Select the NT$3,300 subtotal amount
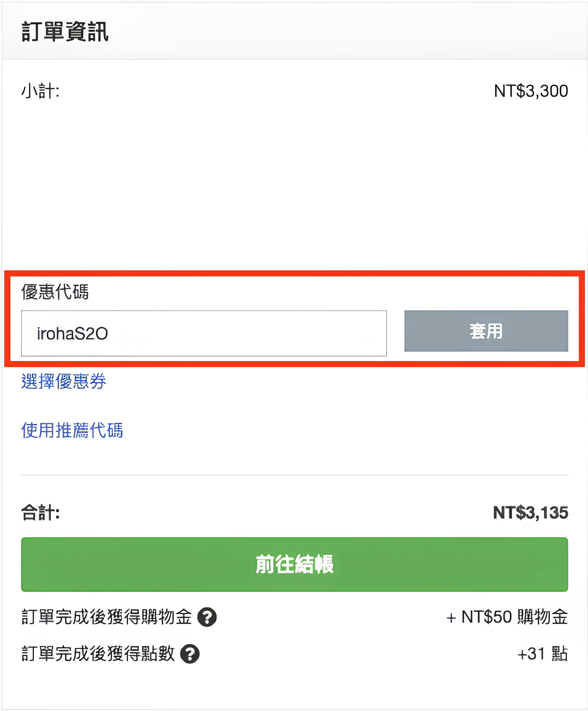Screen dimensions: 588x711 (530, 91)
